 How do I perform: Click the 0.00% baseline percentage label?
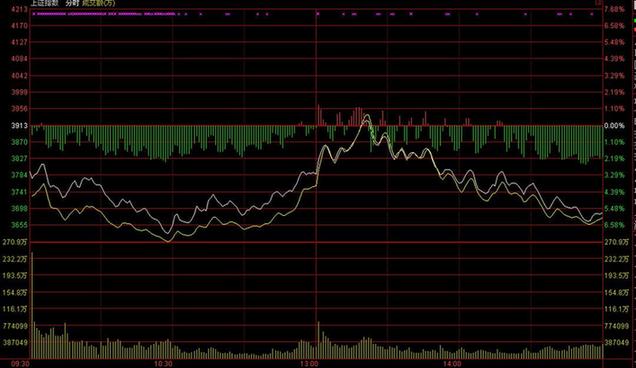[x=614, y=125]
